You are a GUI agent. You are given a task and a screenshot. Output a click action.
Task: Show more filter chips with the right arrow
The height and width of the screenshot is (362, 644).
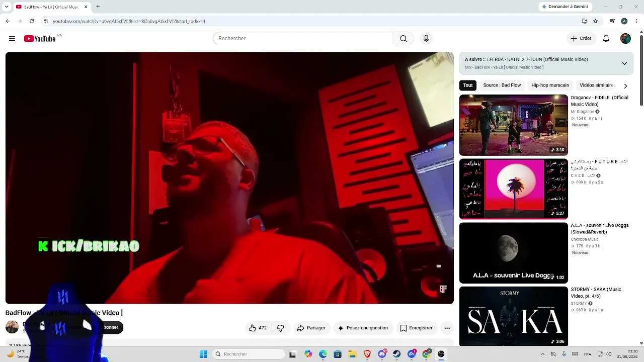625,85
